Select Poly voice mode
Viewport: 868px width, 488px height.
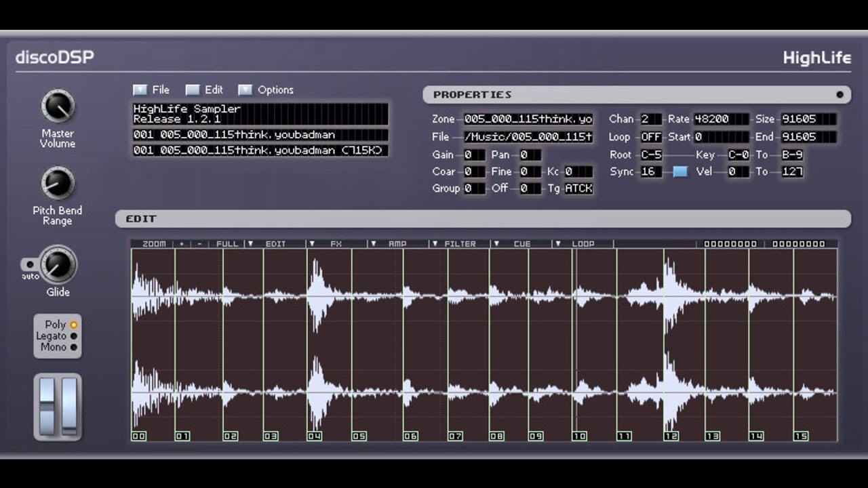(x=73, y=325)
